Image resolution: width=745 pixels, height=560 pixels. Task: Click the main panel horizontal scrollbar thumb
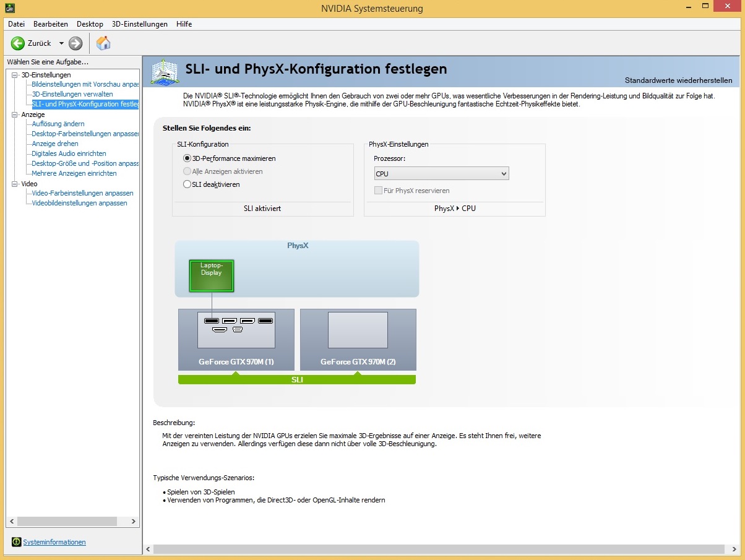coord(439,549)
